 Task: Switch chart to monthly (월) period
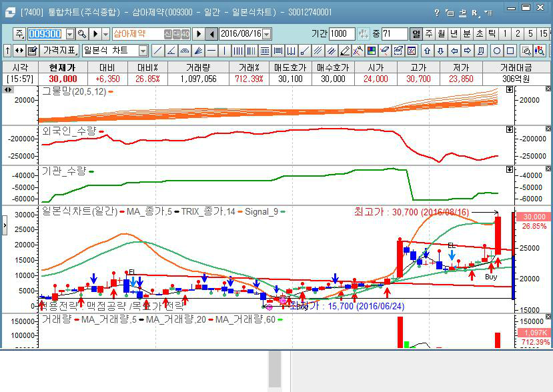[x=442, y=34]
